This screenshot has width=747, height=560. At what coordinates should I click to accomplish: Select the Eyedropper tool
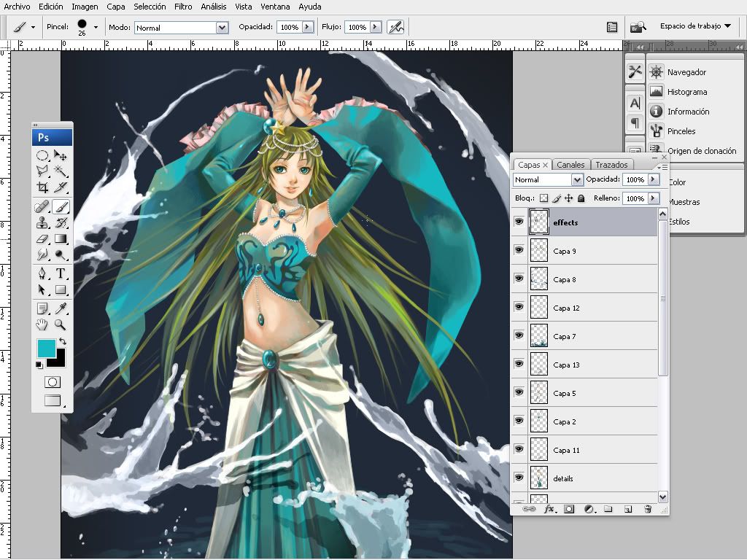[61, 308]
